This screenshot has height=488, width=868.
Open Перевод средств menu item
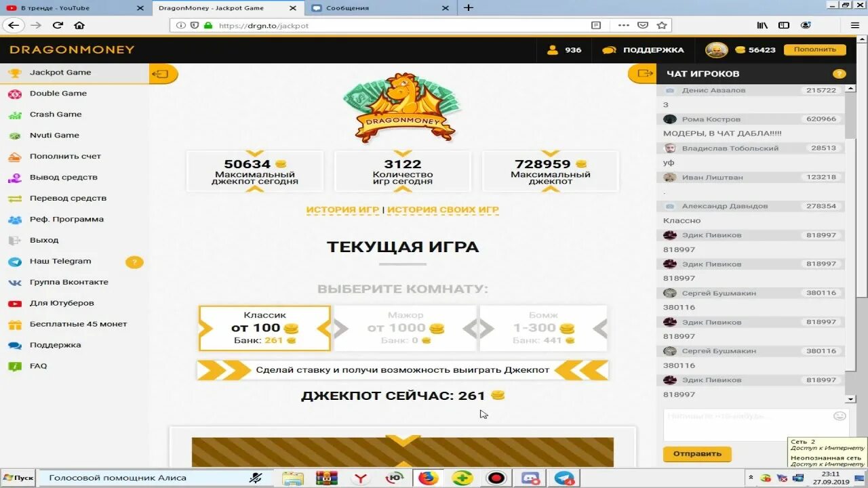pyautogui.click(x=68, y=199)
